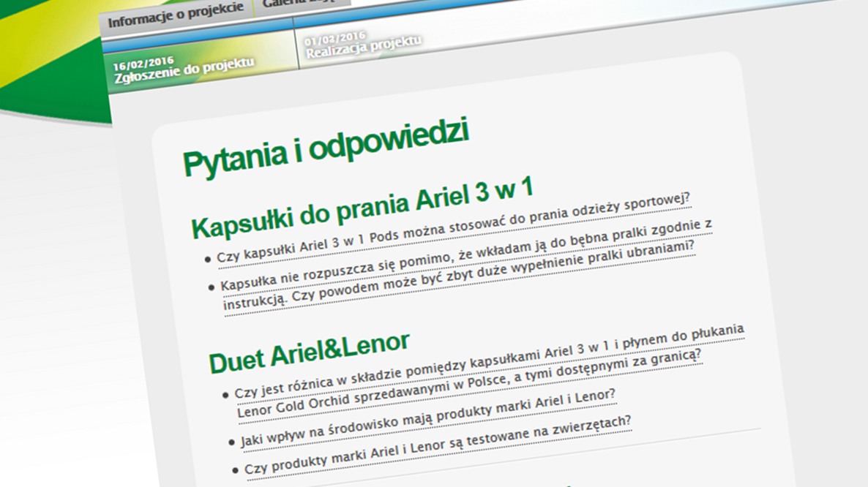Click the bullet before 'Czy jest różnica w składzie'
Image resolution: width=868 pixels, height=487 pixels.
(x=225, y=395)
